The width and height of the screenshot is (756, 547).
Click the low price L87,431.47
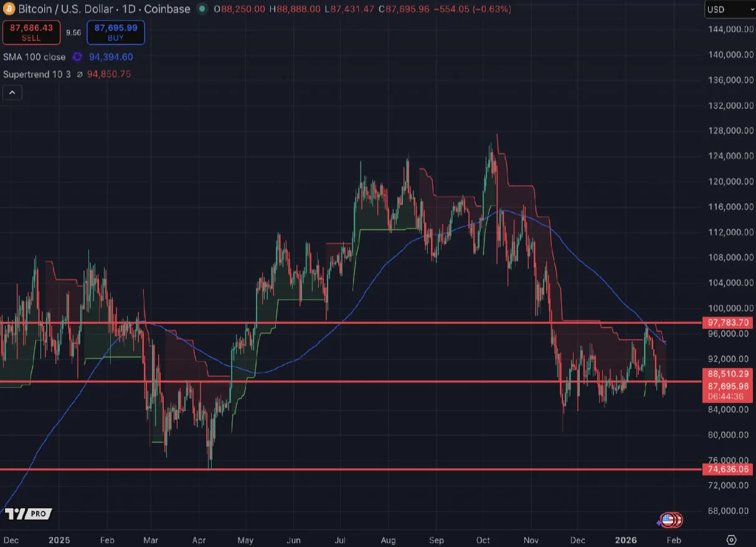(350, 9)
